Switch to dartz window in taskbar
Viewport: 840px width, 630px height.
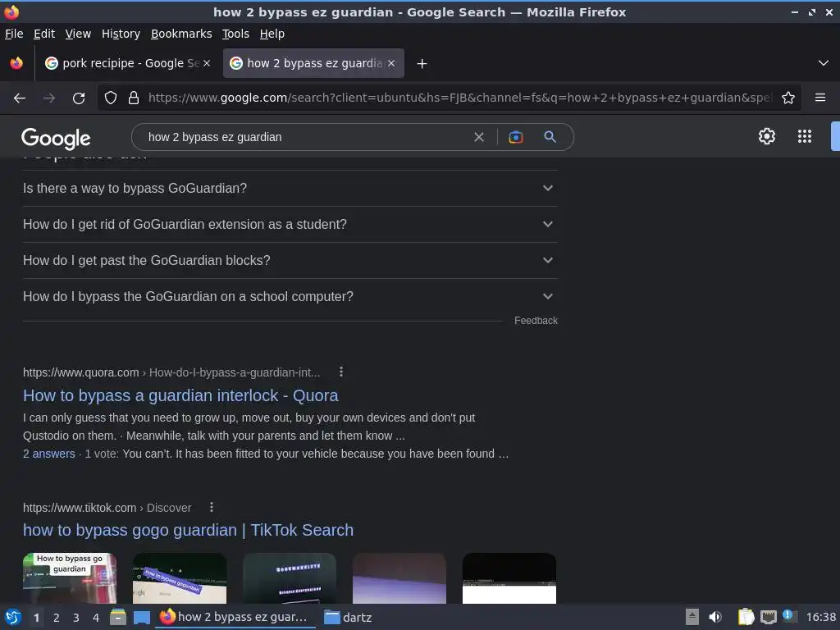tap(348, 617)
